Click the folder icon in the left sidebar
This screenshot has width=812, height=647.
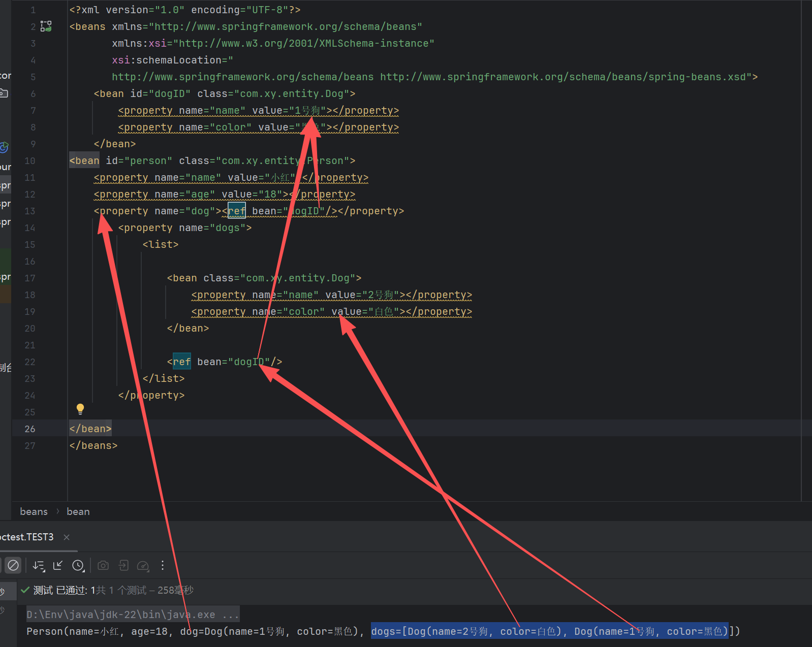4,93
